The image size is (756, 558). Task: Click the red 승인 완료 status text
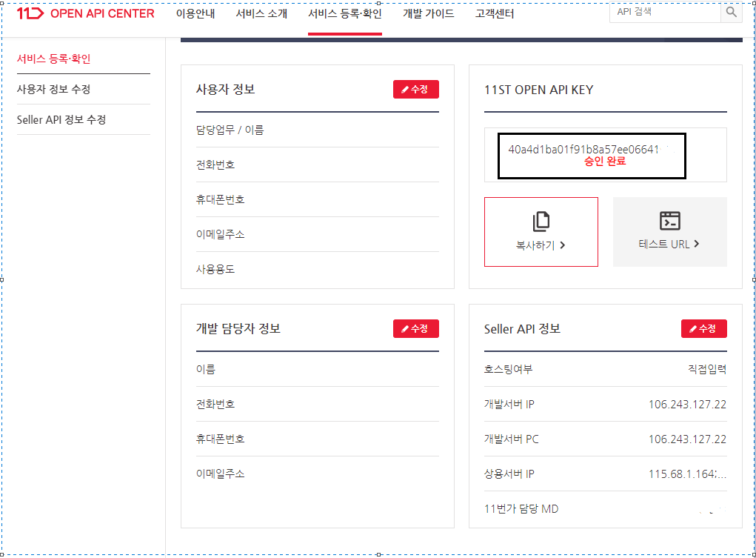pos(605,162)
